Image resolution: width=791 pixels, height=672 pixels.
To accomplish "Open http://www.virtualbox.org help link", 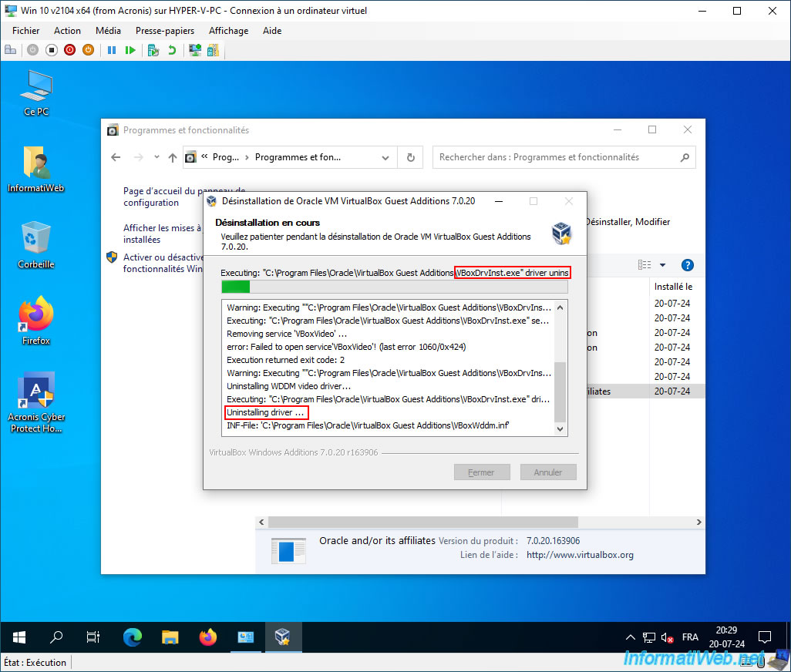I will tap(580, 555).
